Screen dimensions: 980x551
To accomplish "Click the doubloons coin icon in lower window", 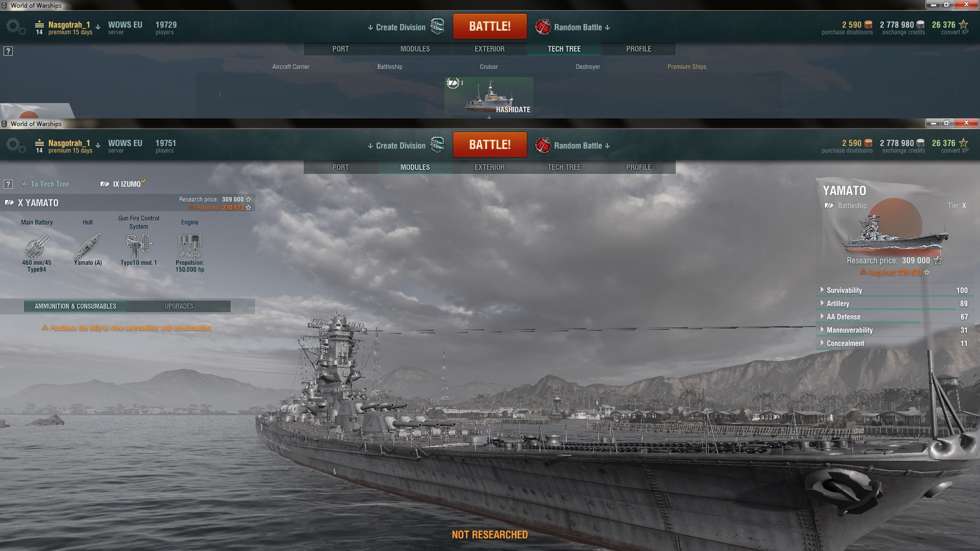I will pyautogui.click(x=868, y=143).
